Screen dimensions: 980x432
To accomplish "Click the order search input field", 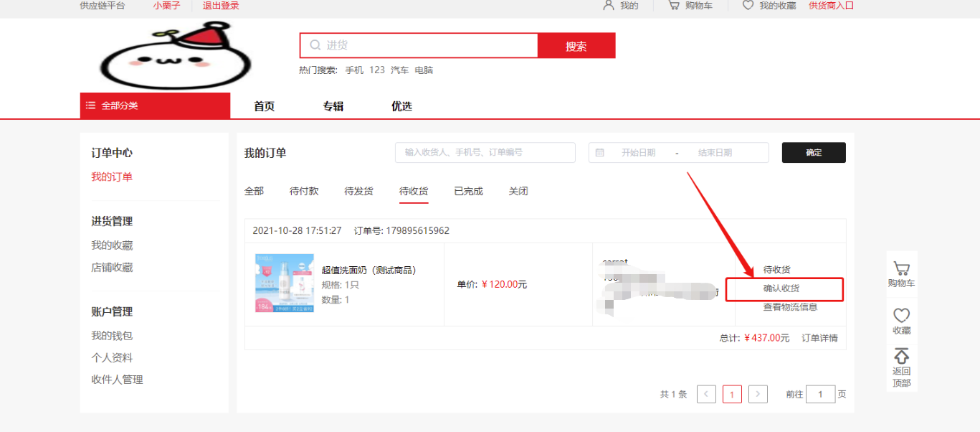I will pos(485,153).
